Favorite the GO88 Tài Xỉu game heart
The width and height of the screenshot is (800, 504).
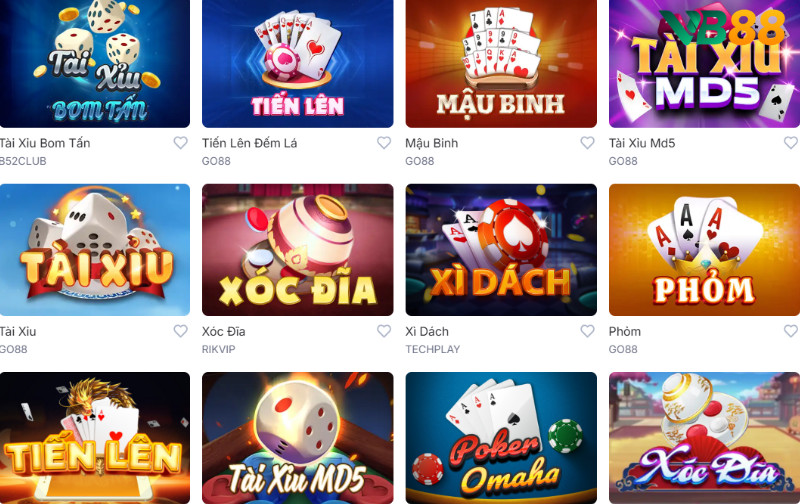click(x=181, y=331)
